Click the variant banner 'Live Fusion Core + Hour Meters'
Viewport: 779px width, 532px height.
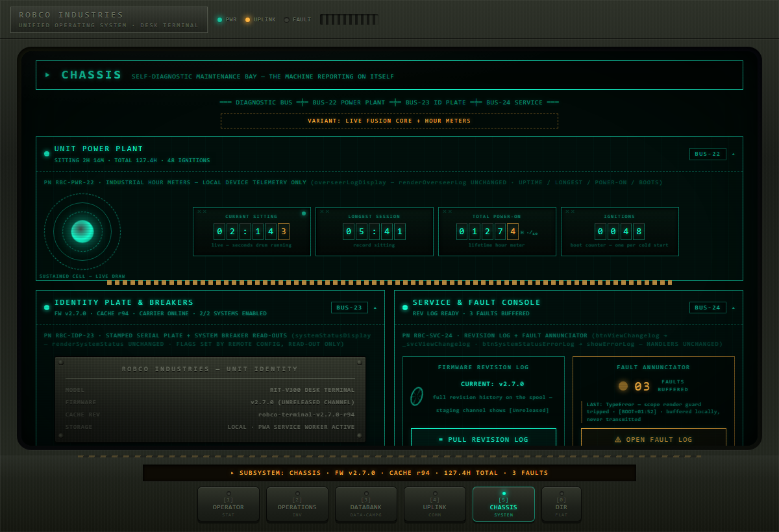[x=389, y=121]
